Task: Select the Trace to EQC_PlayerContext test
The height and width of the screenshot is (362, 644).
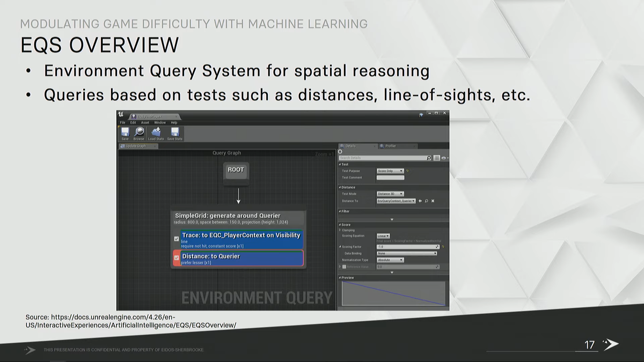Action: (x=242, y=239)
